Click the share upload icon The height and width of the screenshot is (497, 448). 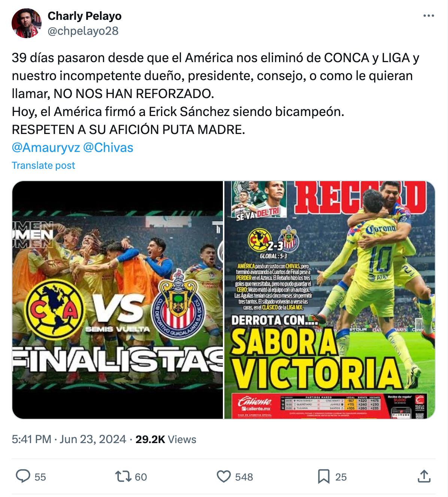click(x=424, y=476)
